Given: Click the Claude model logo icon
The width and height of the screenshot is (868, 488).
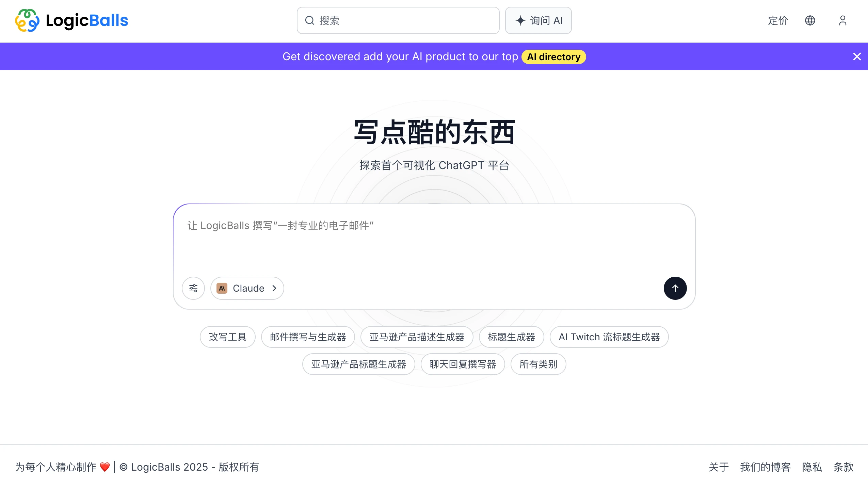Looking at the screenshot, I should click(222, 288).
